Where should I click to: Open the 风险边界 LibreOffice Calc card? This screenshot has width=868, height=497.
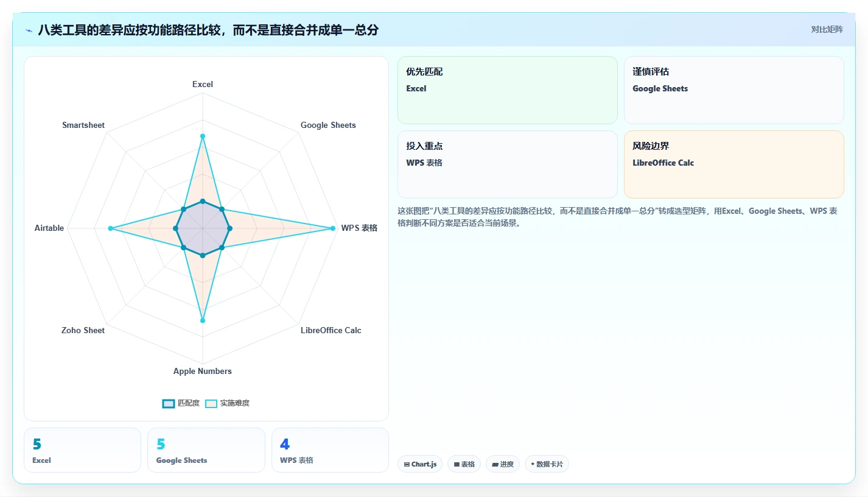click(734, 164)
